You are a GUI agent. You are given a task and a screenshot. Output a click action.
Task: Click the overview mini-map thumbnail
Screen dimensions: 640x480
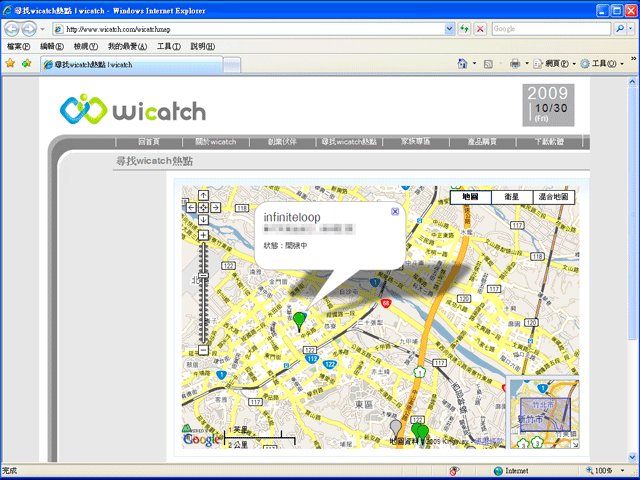pos(544,413)
